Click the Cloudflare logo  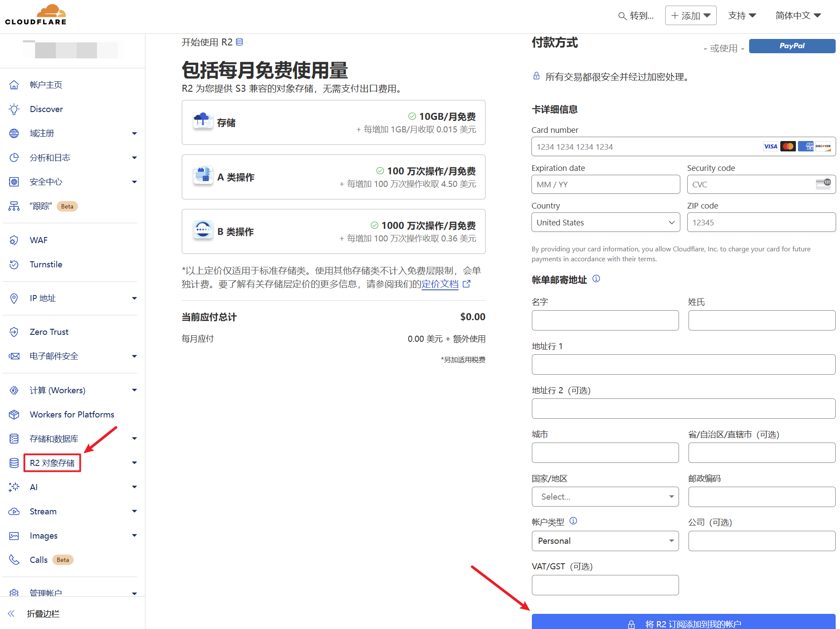coord(36,15)
